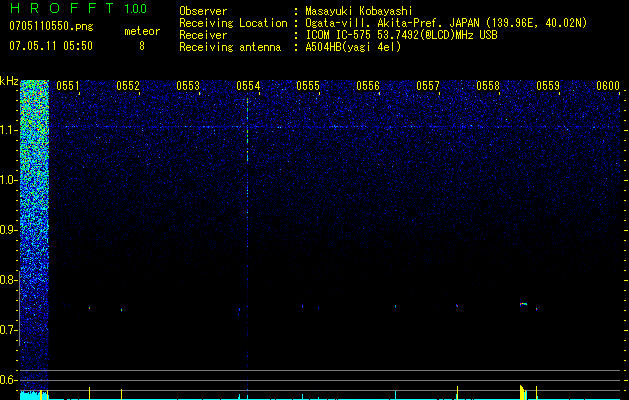Click the 0554 time marker

pyautogui.click(x=248, y=85)
